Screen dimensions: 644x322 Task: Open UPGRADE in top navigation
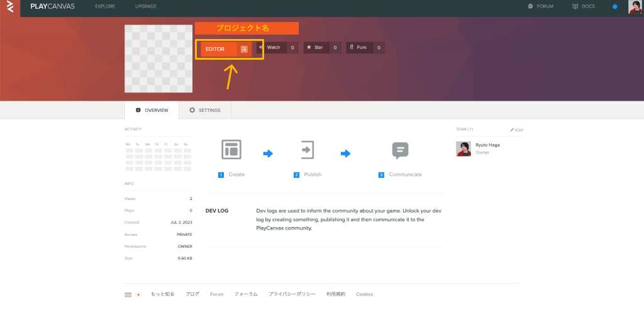(x=146, y=6)
